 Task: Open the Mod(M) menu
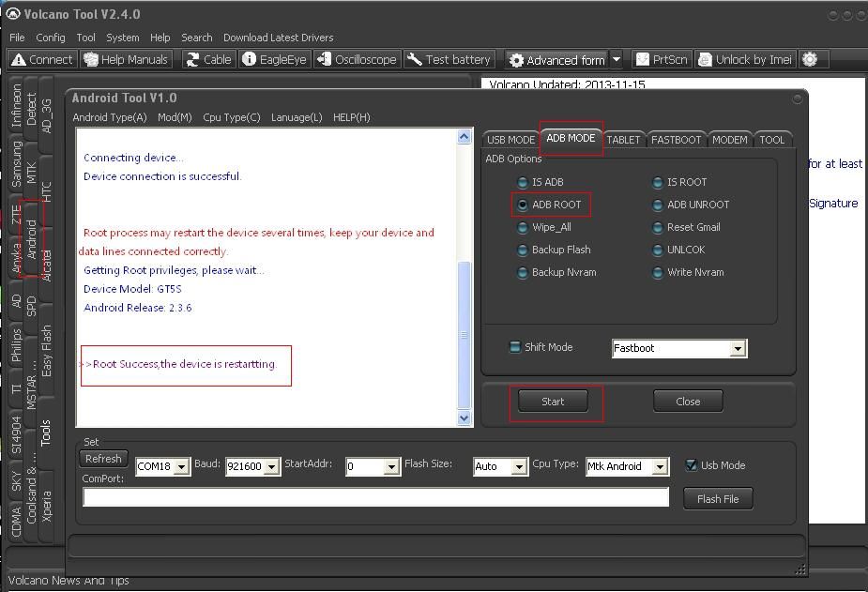tap(175, 117)
